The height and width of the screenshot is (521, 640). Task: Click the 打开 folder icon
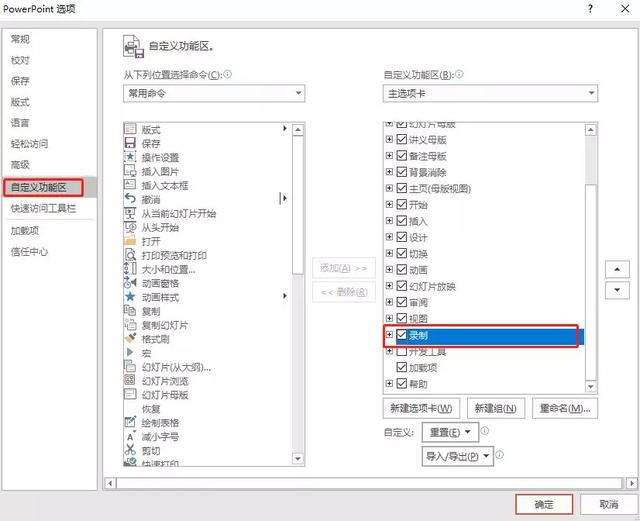[x=130, y=240]
